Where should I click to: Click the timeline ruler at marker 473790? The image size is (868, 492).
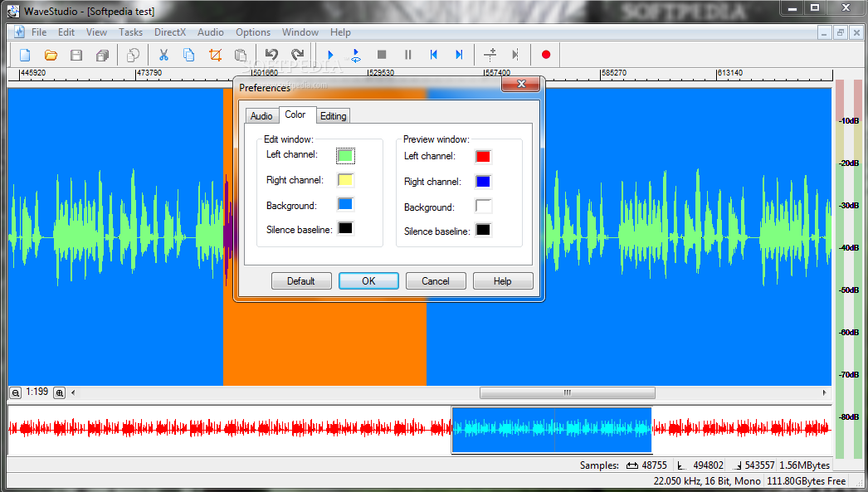[x=149, y=73]
